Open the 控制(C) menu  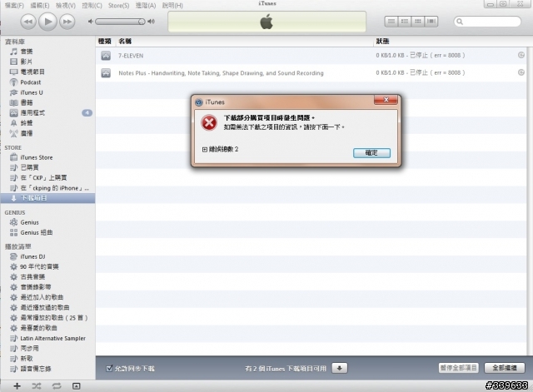[92, 6]
